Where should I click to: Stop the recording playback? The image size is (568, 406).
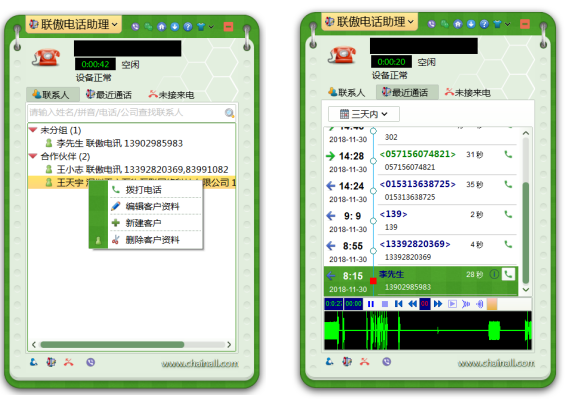[x=385, y=304]
